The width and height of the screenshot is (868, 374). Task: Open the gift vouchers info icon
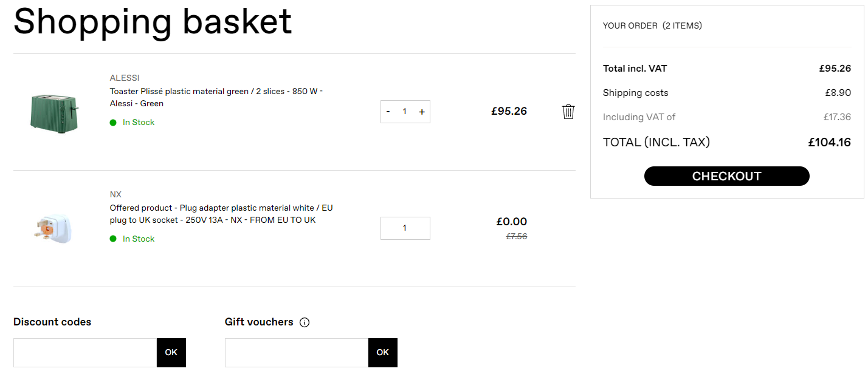(x=305, y=322)
